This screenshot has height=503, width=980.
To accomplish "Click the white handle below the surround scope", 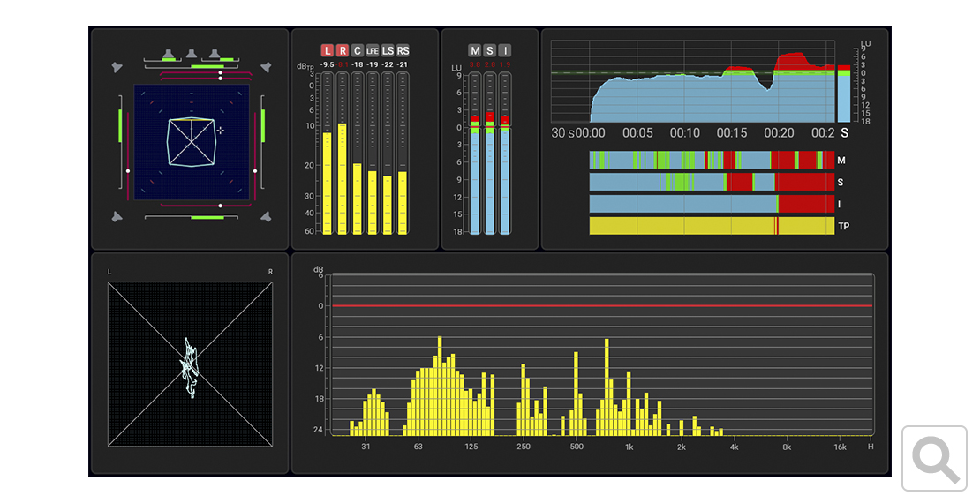I will pyautogui.click(x=220, y=206).
